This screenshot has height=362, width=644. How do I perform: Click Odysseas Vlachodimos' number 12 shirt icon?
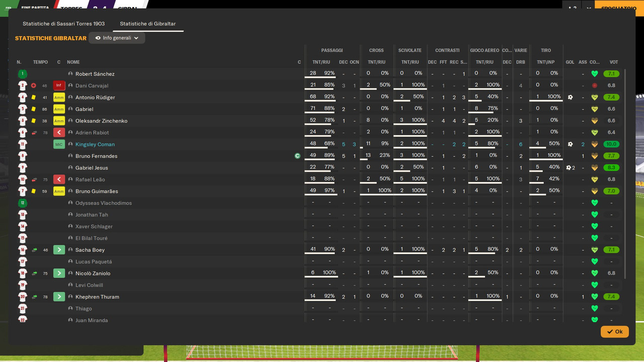pos(22,203)
